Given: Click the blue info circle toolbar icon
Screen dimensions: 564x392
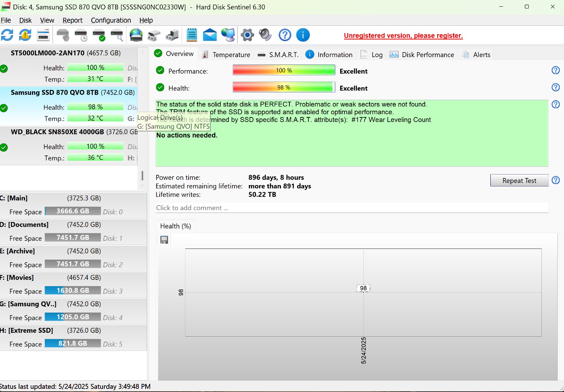Looking at the screenshot, I should coord(303,35).
